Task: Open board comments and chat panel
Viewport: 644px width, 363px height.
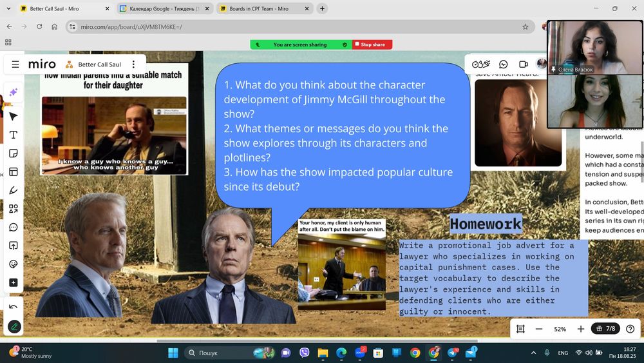Action: point(503,64)
